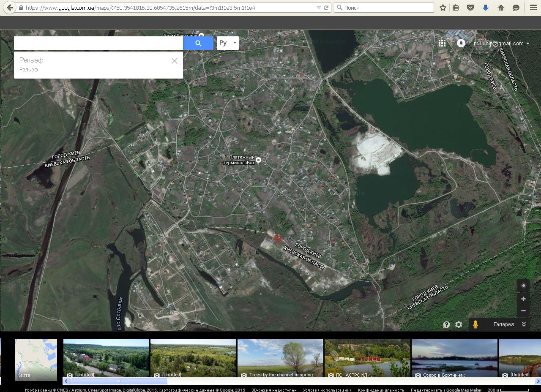Image resolution: width=541 pixels, height=392 pixels.
Task: Open Условия использования link
Action: 327,390
